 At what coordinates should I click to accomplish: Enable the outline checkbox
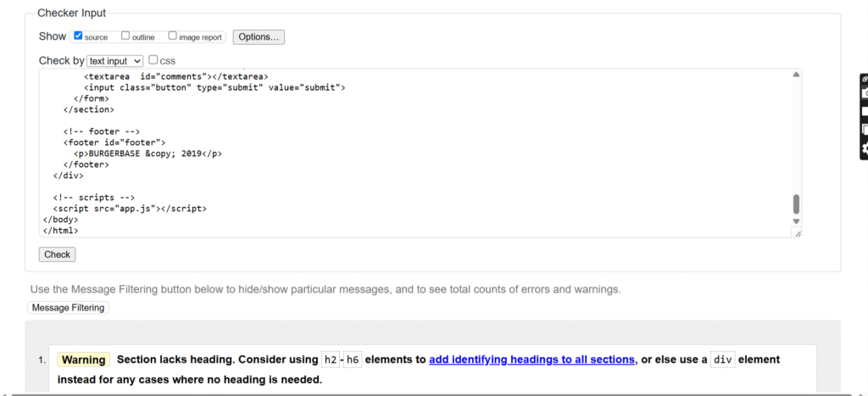point(125,36)
